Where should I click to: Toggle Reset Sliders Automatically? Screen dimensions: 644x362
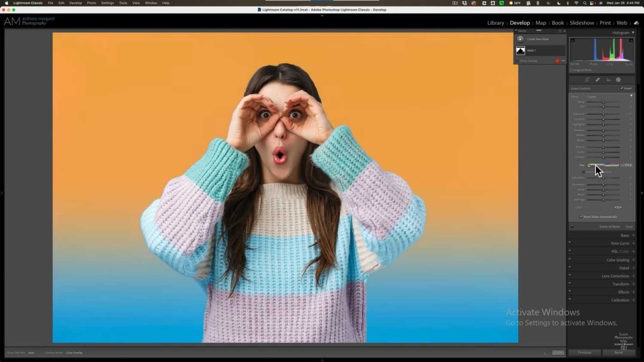click(x=580, y=217)
